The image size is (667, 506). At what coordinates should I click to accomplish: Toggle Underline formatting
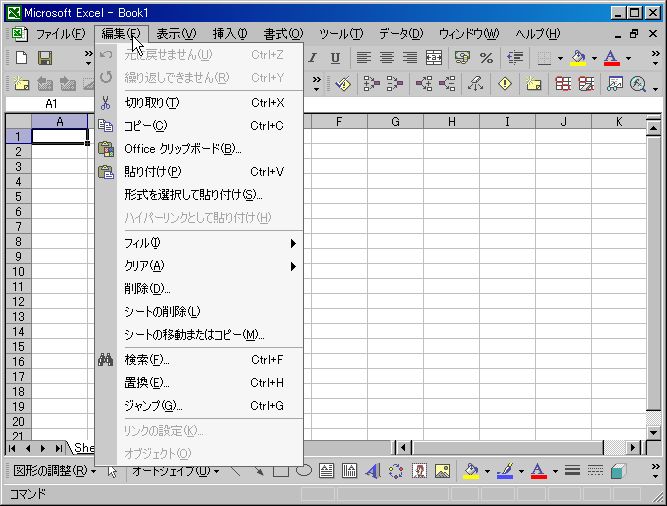click(x=335, y=57)
